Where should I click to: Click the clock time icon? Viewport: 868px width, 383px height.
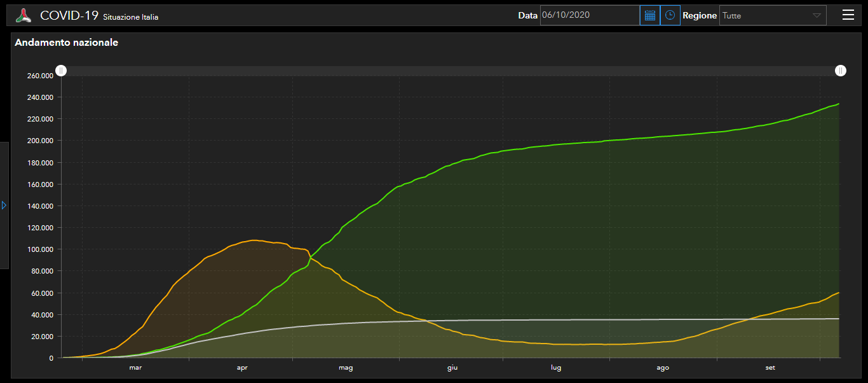pyautogui.click(x=670, y=15)
